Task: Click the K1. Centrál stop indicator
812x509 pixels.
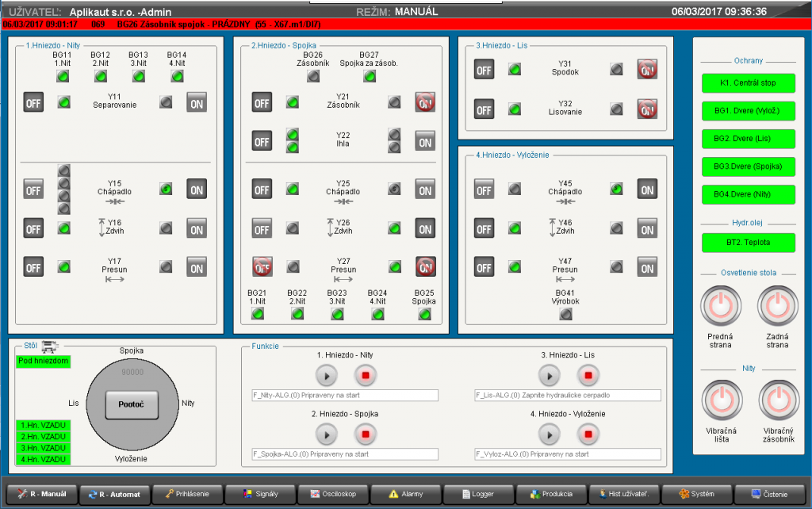Action: tap(748, 82)
